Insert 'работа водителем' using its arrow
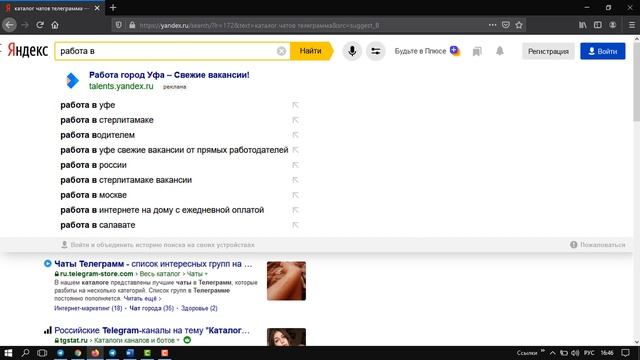The height and width of the screenshot is (360, 640). (x=295, y=135)
